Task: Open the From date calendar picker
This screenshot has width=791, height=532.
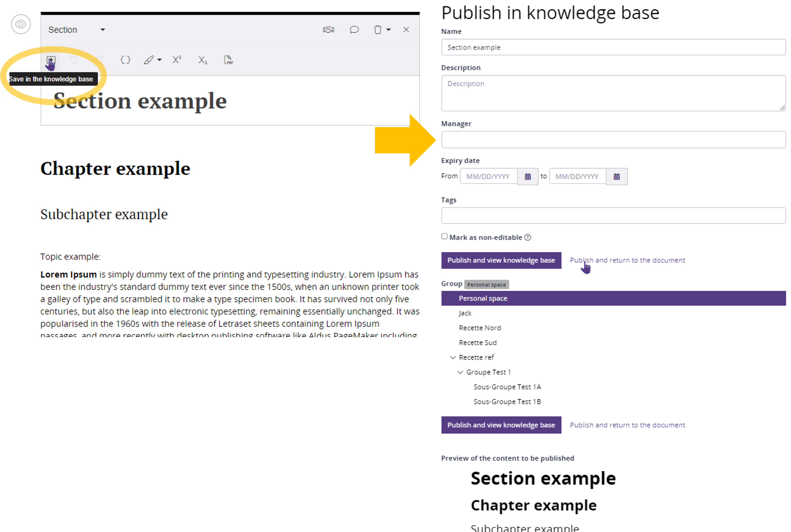Action: click(x=528, y=176)
